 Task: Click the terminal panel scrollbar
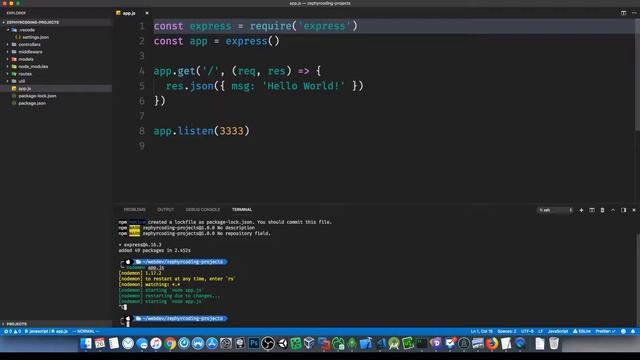[x=637, y=280]
